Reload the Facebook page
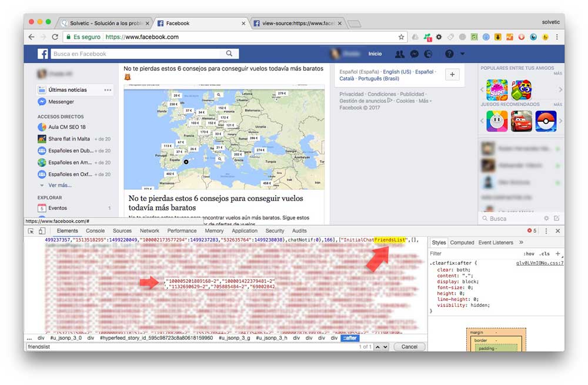This screenshot has height=385, width=588. (x=55, y=37)
